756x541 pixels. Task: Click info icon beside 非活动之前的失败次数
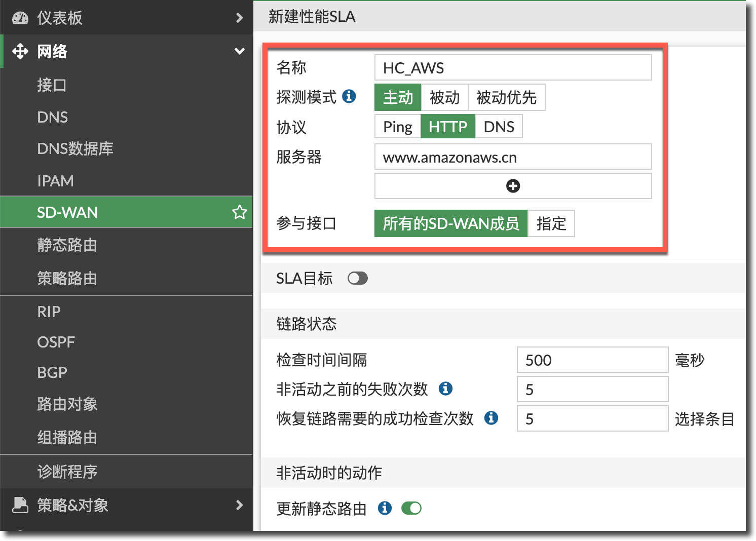click(445, 389)
